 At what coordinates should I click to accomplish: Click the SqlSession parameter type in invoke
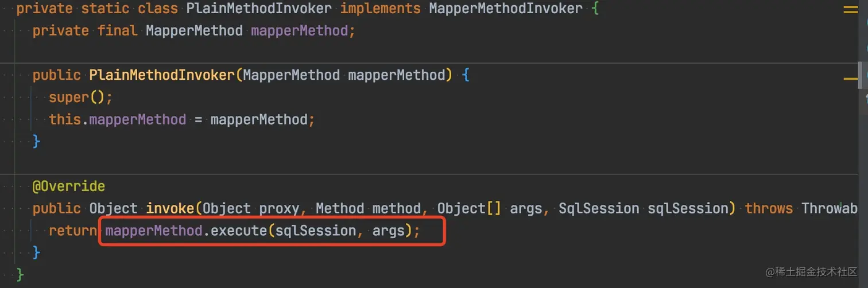point(599,208)
